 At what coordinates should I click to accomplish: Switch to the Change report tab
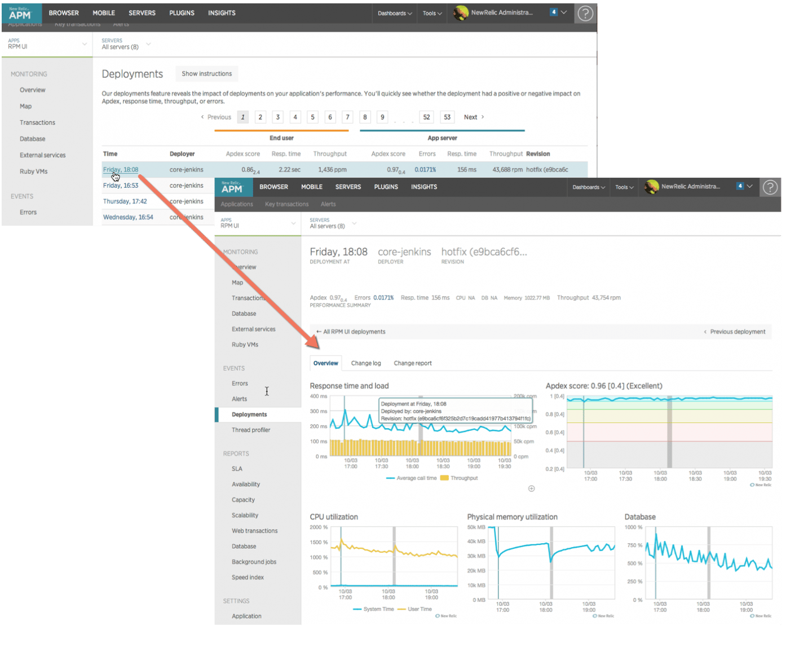413,363
